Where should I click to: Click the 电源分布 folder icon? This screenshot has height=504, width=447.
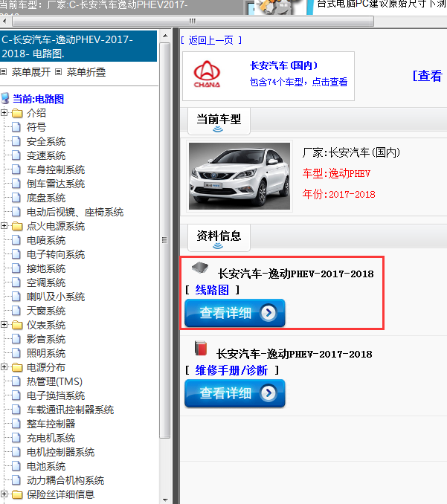click(17, 367)
